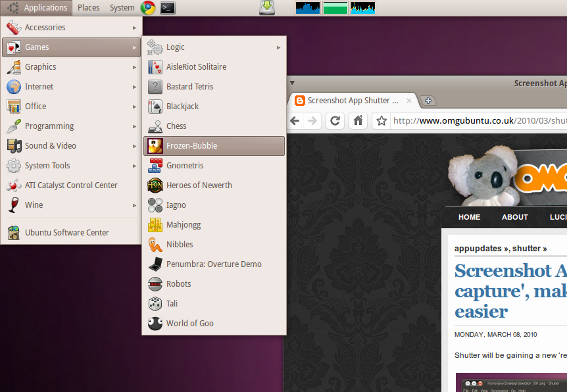Open the Places menu
The width and height of the screenshot is (567, 392).
tap(88, 8)
